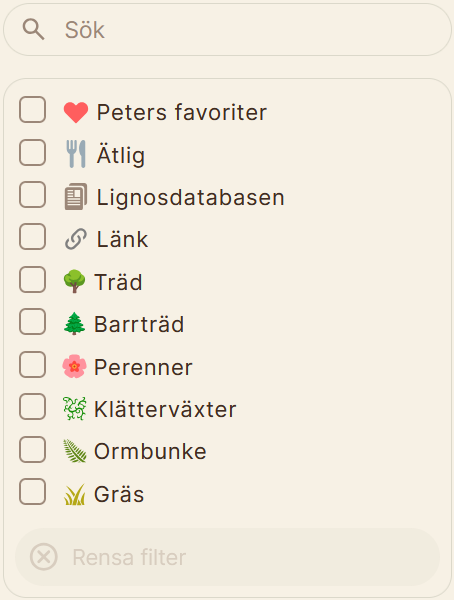Click the Sök search field
The image size is (454, 600).
[227, 29]
